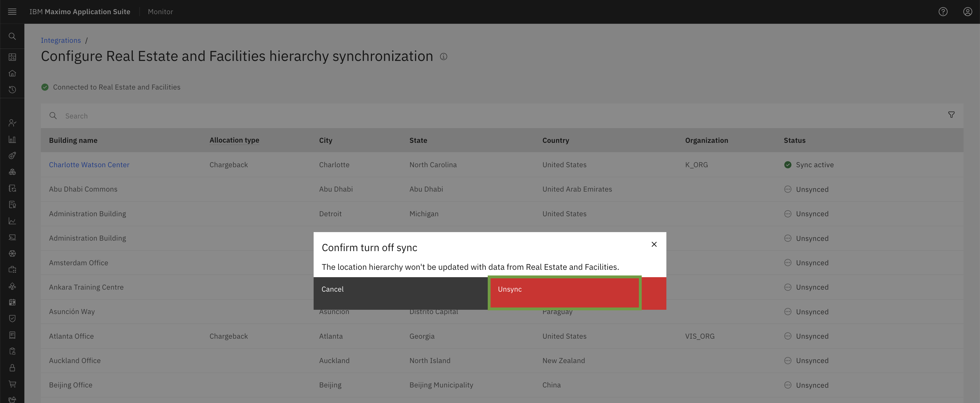Open the bar chart sidebar icon

(x=12, y=139)
